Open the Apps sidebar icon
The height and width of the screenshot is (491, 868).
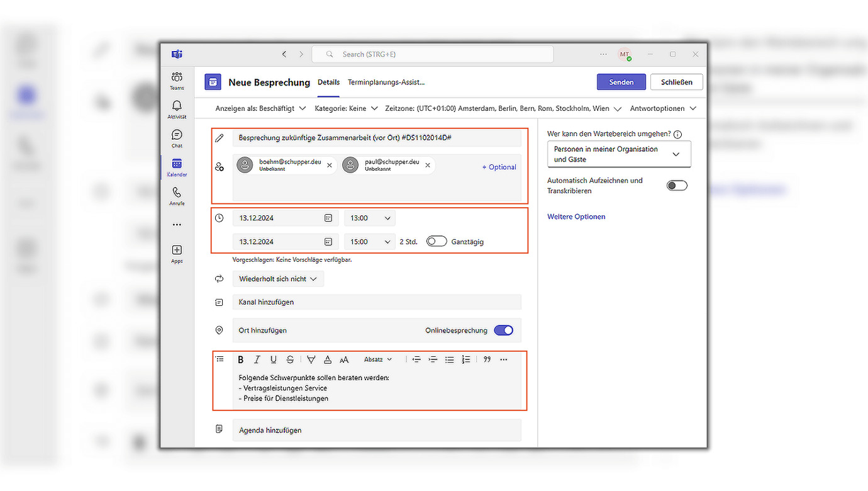[177, 254]
